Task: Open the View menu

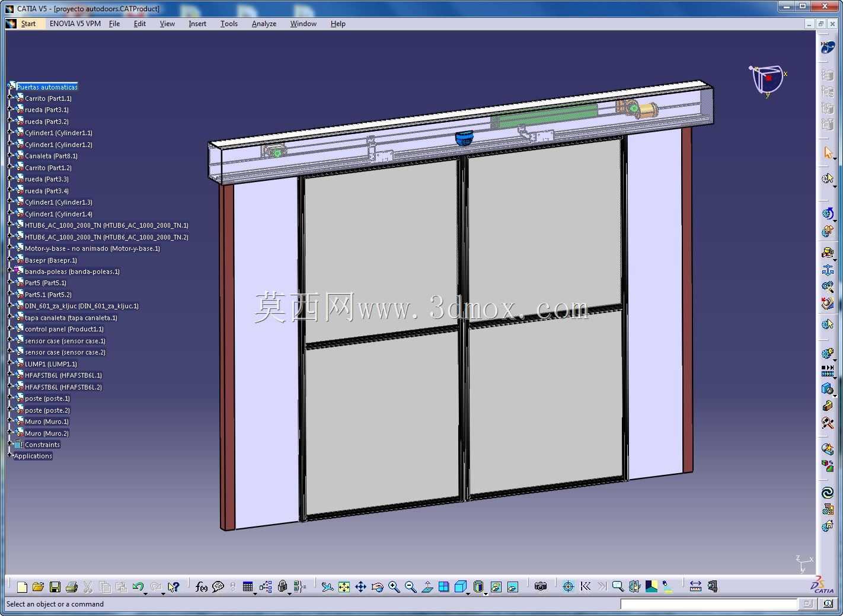Action: pyautogui.click(x=167, y=24)
